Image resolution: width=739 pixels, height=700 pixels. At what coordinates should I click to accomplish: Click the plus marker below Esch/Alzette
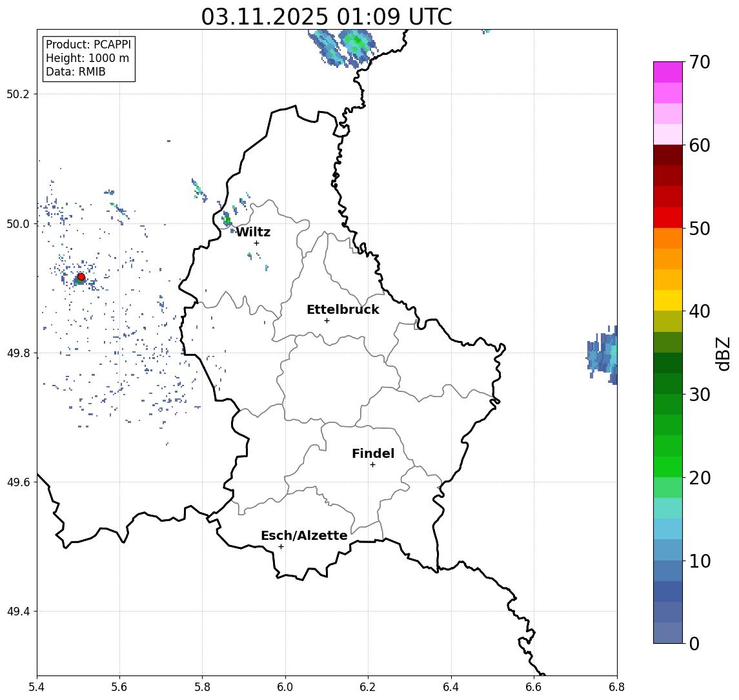click(281, 547)
